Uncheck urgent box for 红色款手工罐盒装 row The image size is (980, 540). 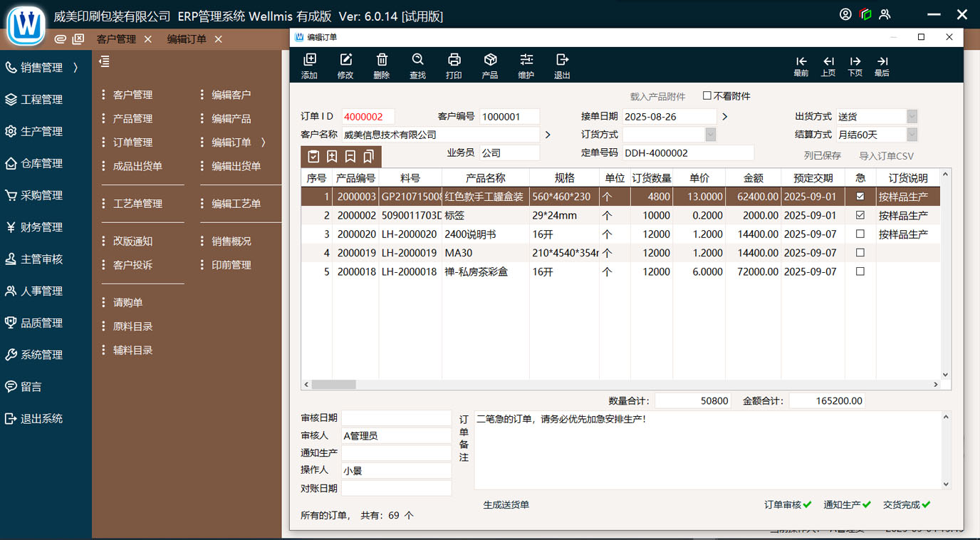[860, 196]
